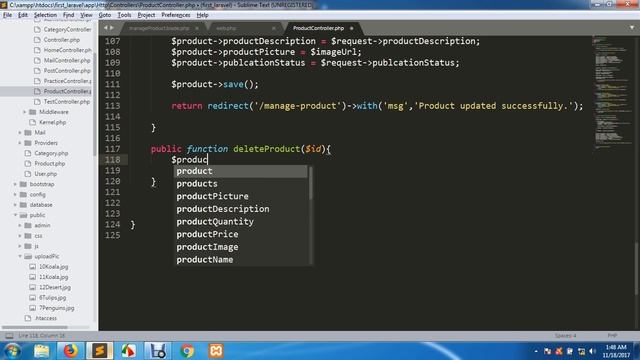Open PracticeController file in sidebar

pyautogui.click(x=67, y=81)
